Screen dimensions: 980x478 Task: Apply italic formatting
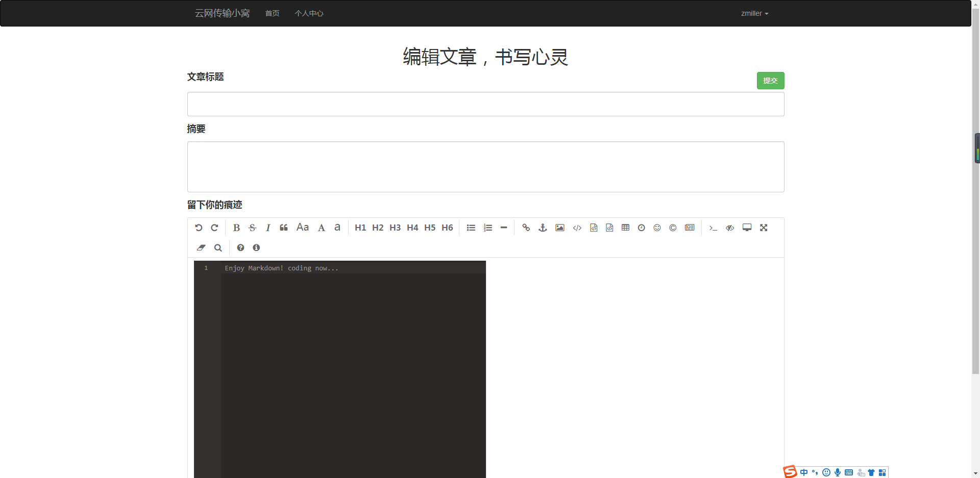click(268, 228)
